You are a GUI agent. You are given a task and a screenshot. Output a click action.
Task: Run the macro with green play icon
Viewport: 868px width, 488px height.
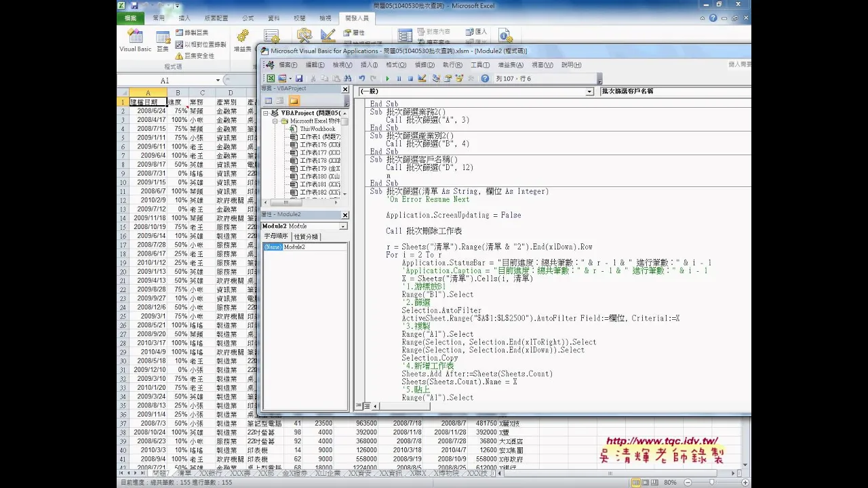coord(388,79)
